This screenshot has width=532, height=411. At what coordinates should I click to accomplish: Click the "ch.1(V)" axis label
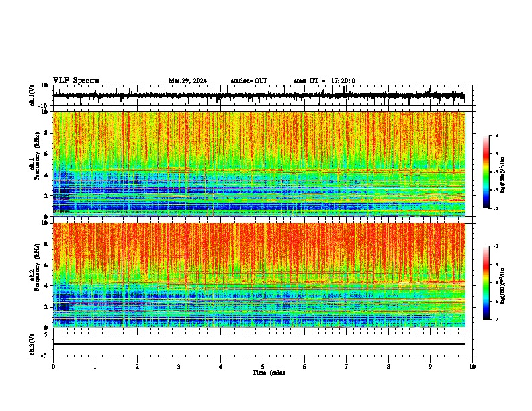coord(32,95)
